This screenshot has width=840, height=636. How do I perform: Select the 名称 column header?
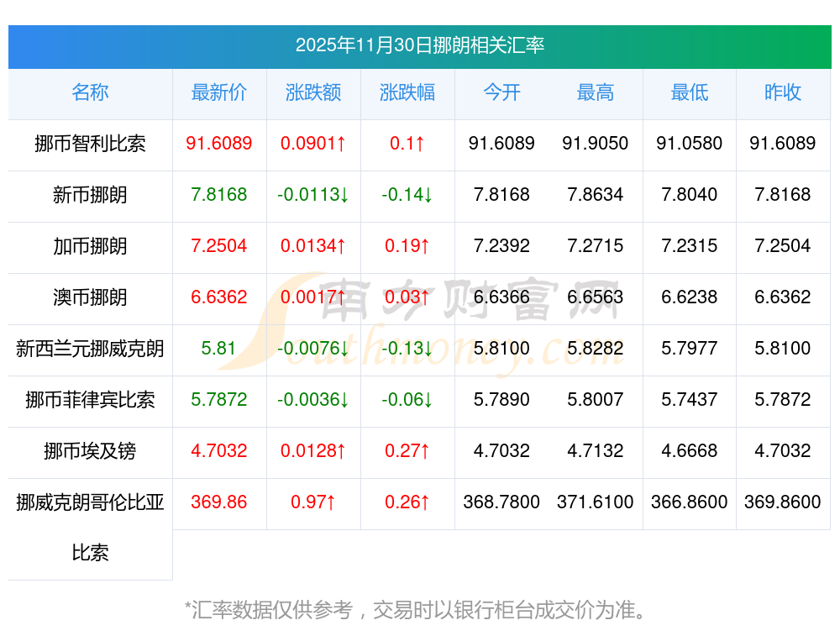pos(90,92)
